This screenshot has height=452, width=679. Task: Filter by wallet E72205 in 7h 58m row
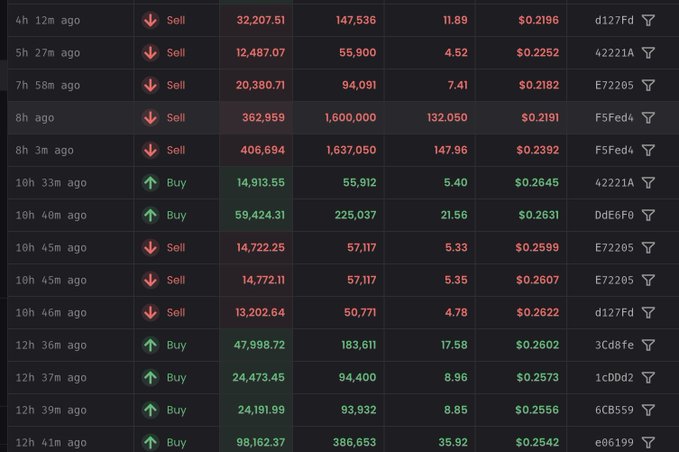pyautogui.click(x=648, y=85)
